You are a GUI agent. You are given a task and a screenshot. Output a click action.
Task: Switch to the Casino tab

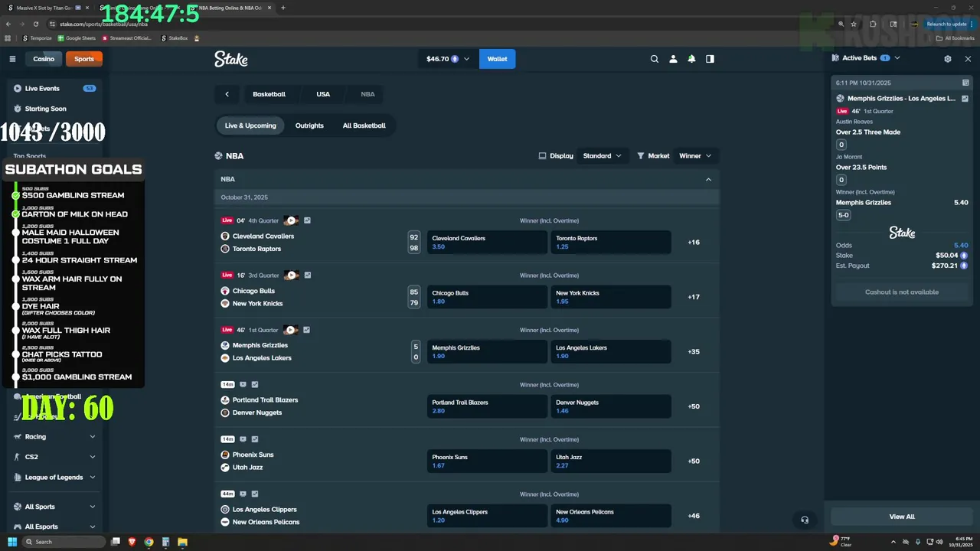pyautogui.click(x=44, y=59)
